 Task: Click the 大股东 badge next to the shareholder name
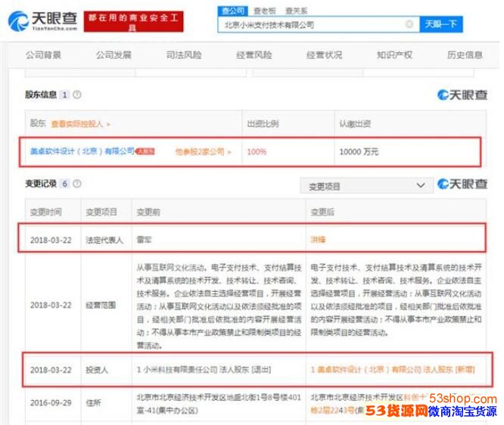[145, 151]
